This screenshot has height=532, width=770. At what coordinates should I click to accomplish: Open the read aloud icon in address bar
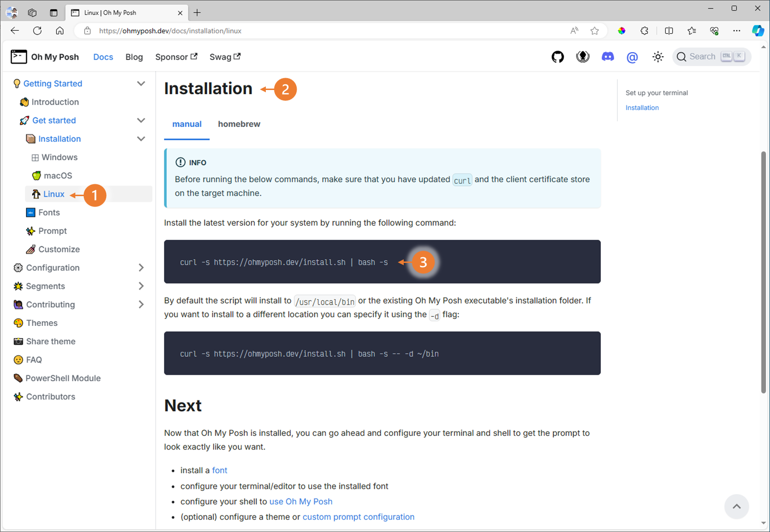(574, 31)
